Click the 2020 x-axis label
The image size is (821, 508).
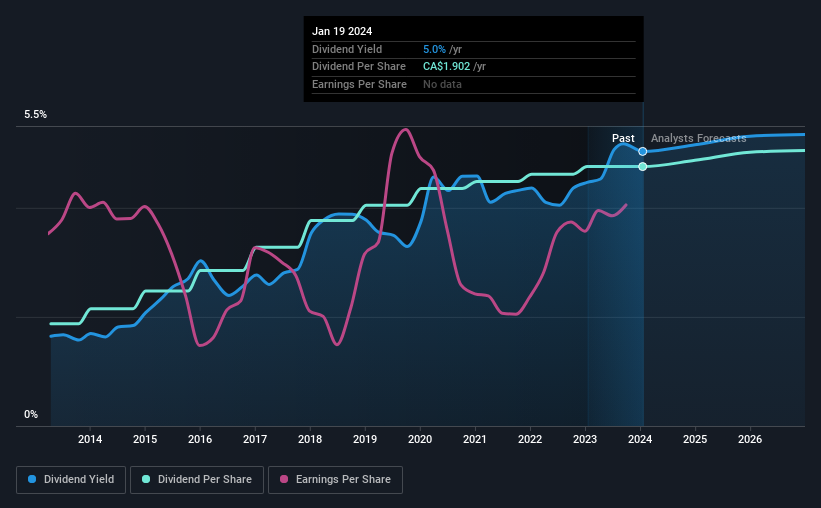pos(420,439)
